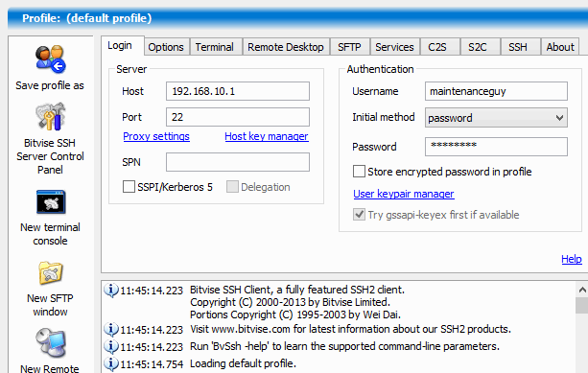Click the 11:45:14.754 timestamp
This screenshot has height=373, width=588.
pyautogui.click(x=152, y=364)
